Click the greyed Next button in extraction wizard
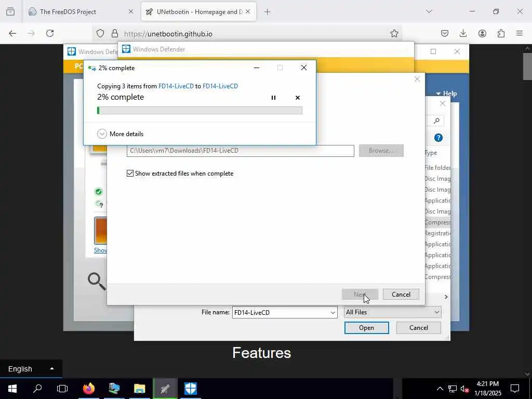 360,294
